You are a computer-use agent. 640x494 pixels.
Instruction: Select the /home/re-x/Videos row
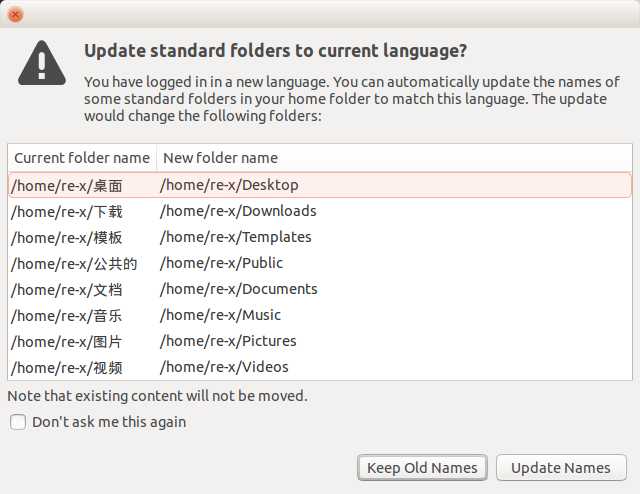320,367
